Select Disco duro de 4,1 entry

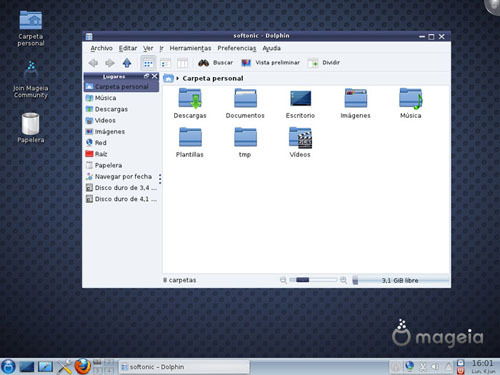pyautogui.click(x=121, y=199)
